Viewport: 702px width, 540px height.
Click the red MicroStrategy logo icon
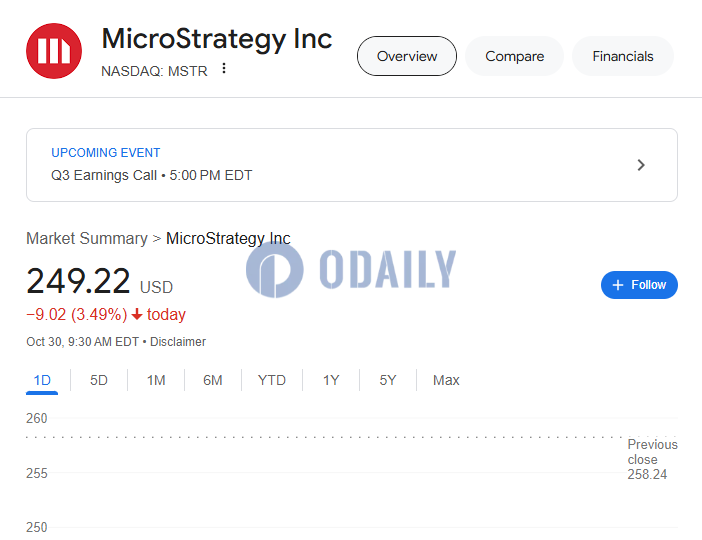(54, 51)
